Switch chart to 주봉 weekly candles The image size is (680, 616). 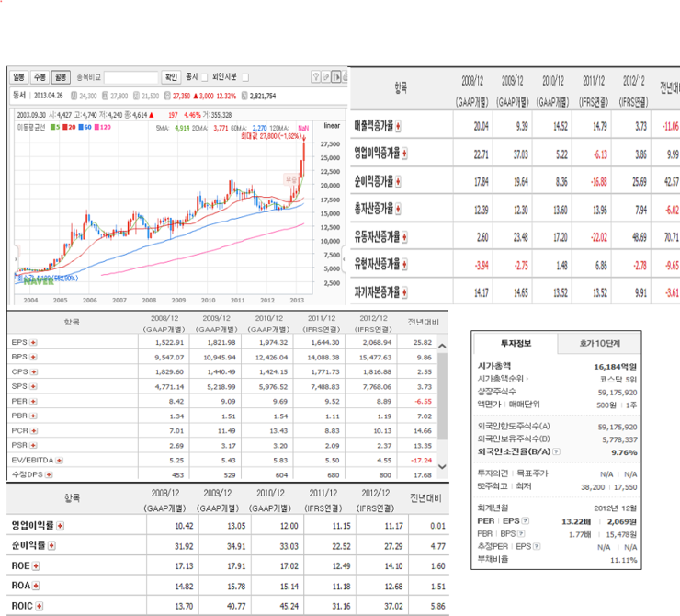[40, 77]
